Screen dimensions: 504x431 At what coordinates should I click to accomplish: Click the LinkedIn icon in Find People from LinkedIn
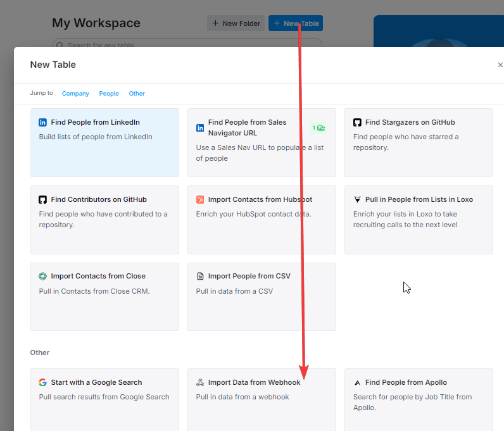click(43, 123)
